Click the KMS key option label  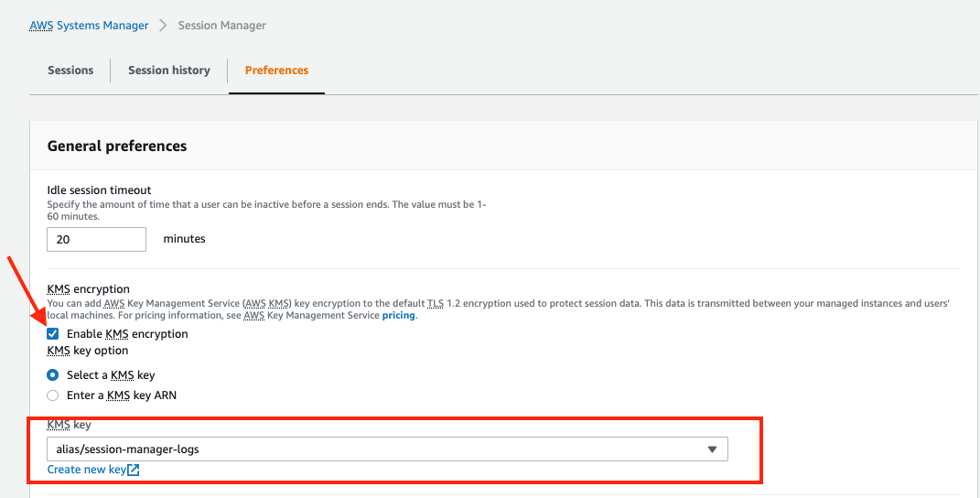(x=88, y=351)
